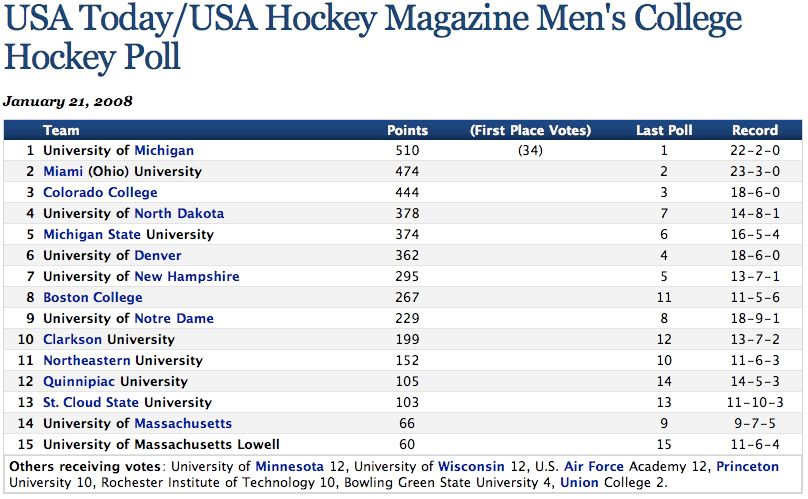
Task: Open the St. Cloud State link
Action: click(91, 402)
